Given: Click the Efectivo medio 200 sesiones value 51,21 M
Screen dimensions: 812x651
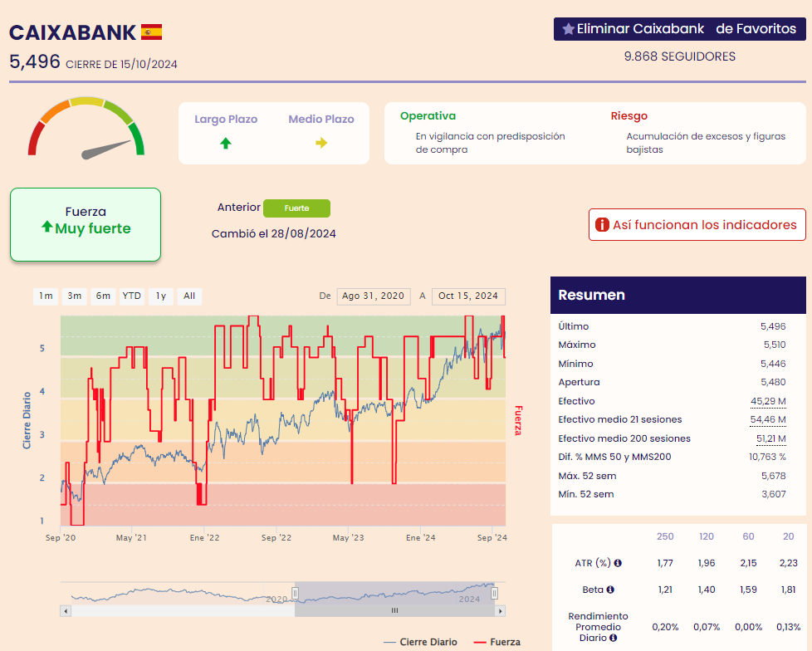Looking at the screenshot, I should (771, 438).
